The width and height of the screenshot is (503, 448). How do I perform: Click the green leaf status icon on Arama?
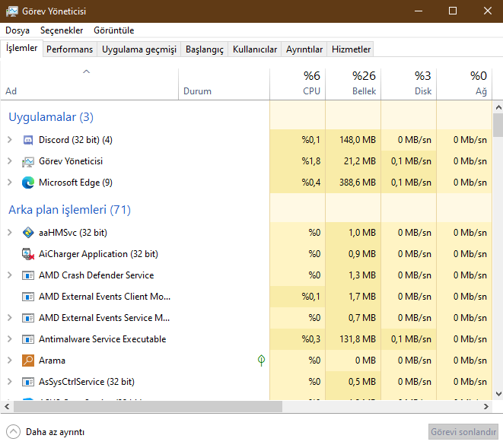click(x=261, y=361)
